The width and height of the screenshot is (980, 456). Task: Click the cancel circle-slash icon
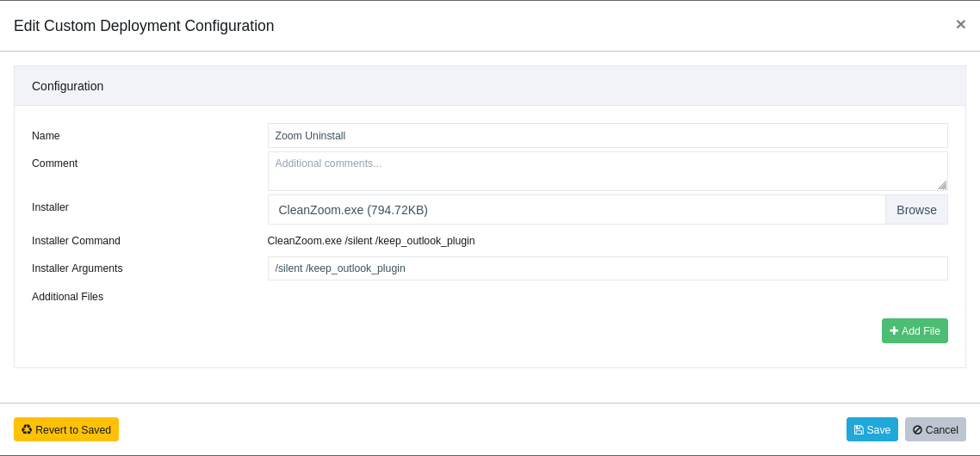click(x=917, y=430)
